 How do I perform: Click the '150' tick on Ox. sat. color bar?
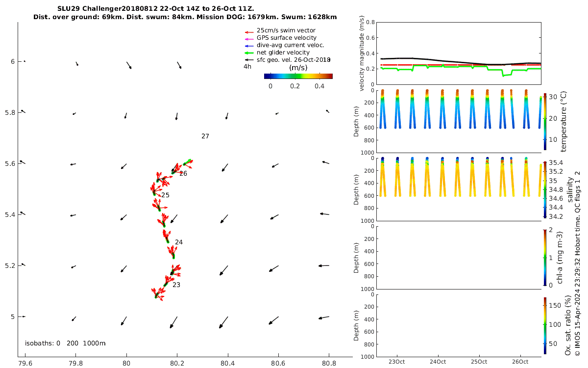tap(554, 305)
